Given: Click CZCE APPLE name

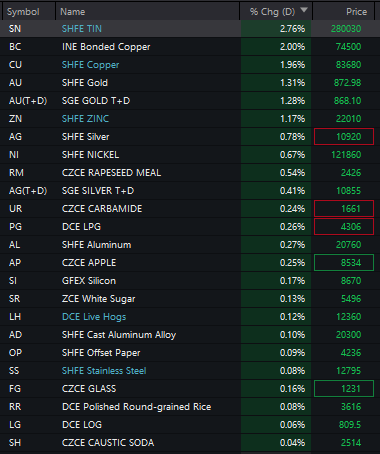Looking at the screenshot, I should tap(89, 263).
